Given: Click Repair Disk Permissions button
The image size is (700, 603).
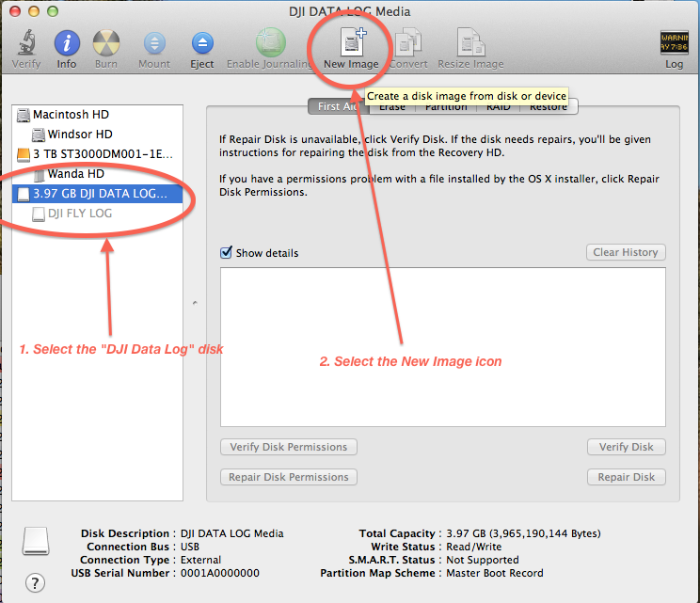Looking at the screenshot, I should (289, 477).
